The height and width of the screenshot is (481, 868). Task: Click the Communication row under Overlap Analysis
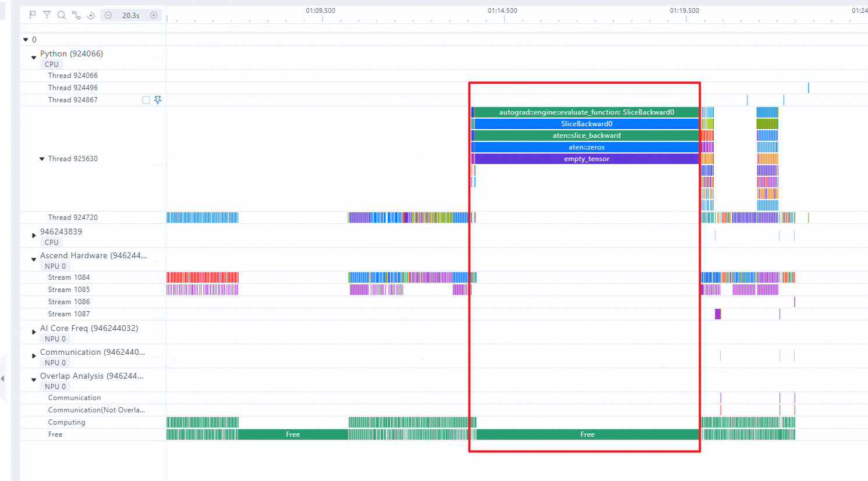75,398
